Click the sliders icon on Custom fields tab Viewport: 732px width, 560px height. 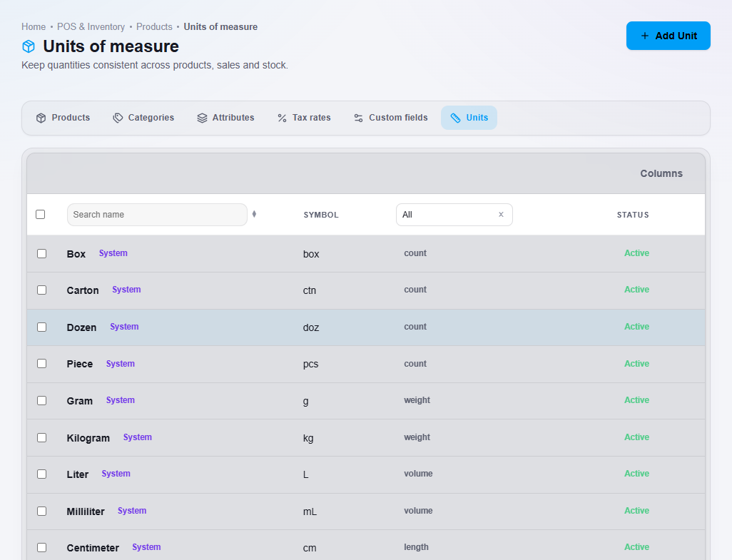(359, 118)
